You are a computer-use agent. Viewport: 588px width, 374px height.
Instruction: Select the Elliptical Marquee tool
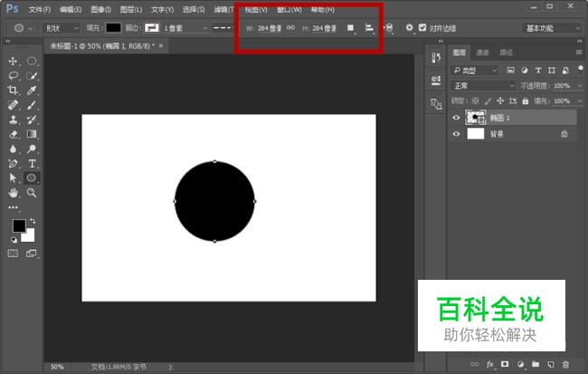[32, 62]
